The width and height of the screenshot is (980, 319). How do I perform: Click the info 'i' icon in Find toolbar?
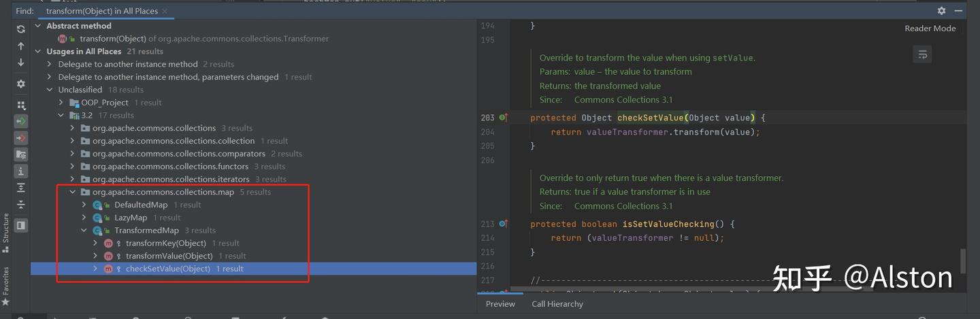(x=21, y=171)
